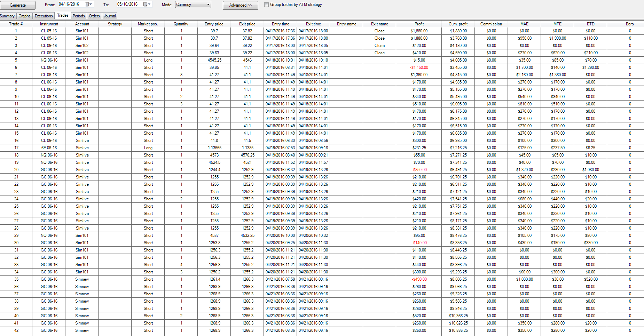Click the Exit name column header
This screenshot has height=336, width=644.
tap(379, 24)
